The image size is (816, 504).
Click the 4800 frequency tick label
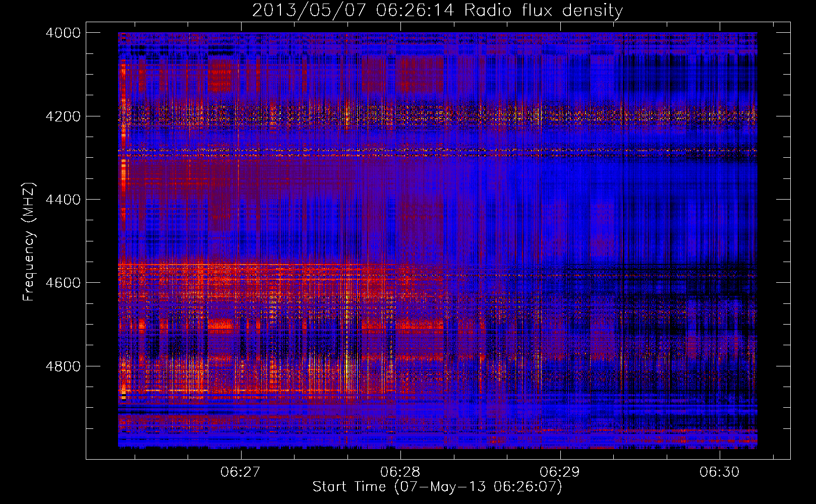(63, 366)
